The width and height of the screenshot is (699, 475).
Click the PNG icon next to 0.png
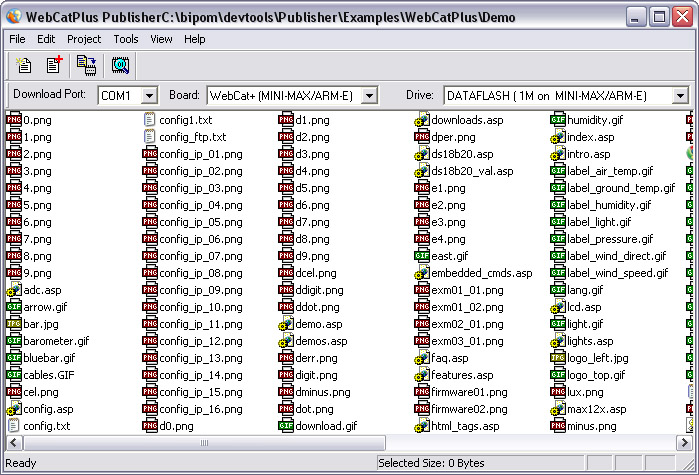coord(14,119)
